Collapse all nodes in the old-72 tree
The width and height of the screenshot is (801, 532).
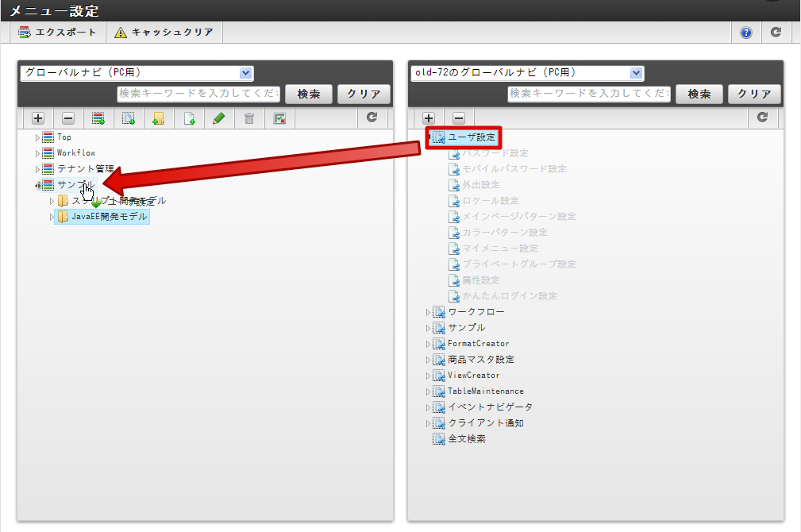[459, 118]
